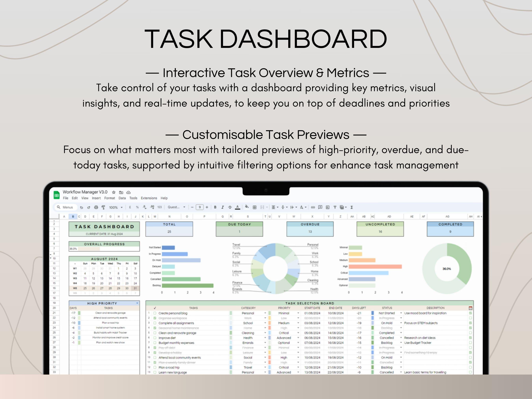Open the Insert menu
532x399 pixels.
coord(96,198)
